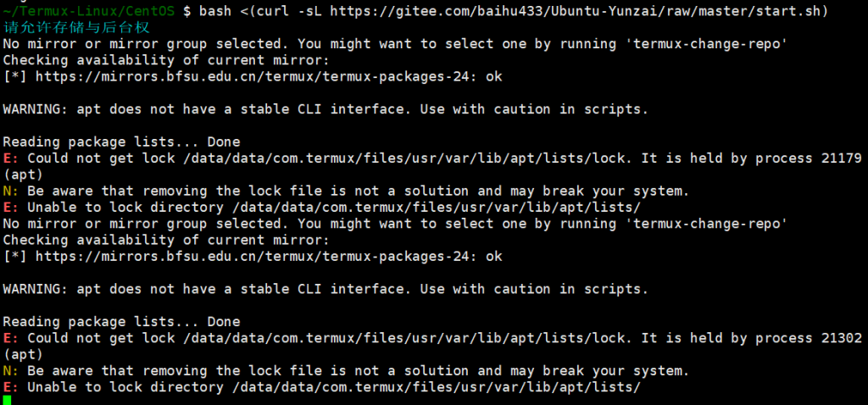
Task: Click the first 'Reading package lists... Done' line
Action: coord(121,141)
